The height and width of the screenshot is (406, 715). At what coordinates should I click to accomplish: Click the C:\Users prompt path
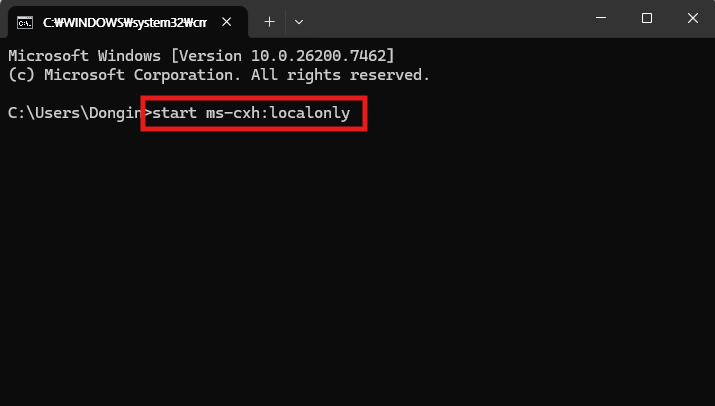[70, 114]
